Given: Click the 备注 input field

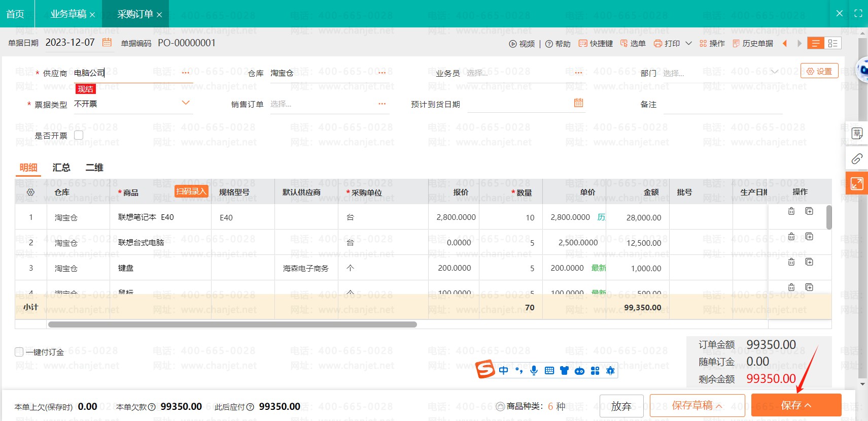Looking at the screenshot, I should (722, 105).
